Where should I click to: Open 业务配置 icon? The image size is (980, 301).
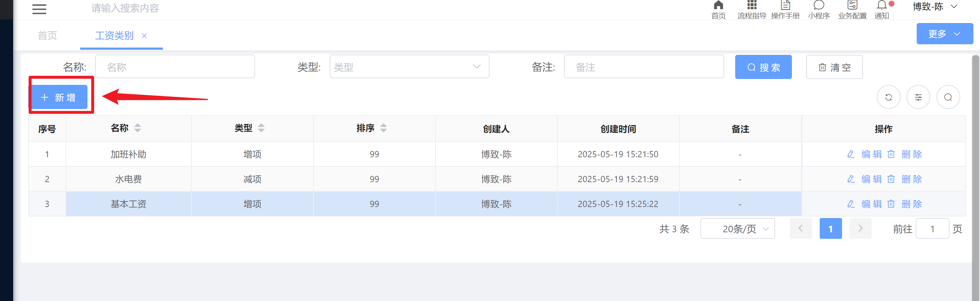tap(852, 10)
